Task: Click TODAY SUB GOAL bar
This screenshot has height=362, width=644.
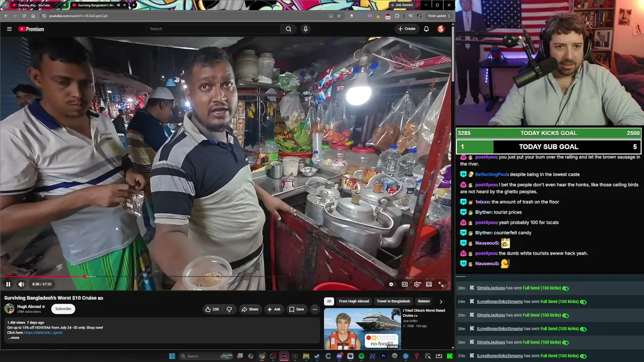Action: click(x=549, y=147)
